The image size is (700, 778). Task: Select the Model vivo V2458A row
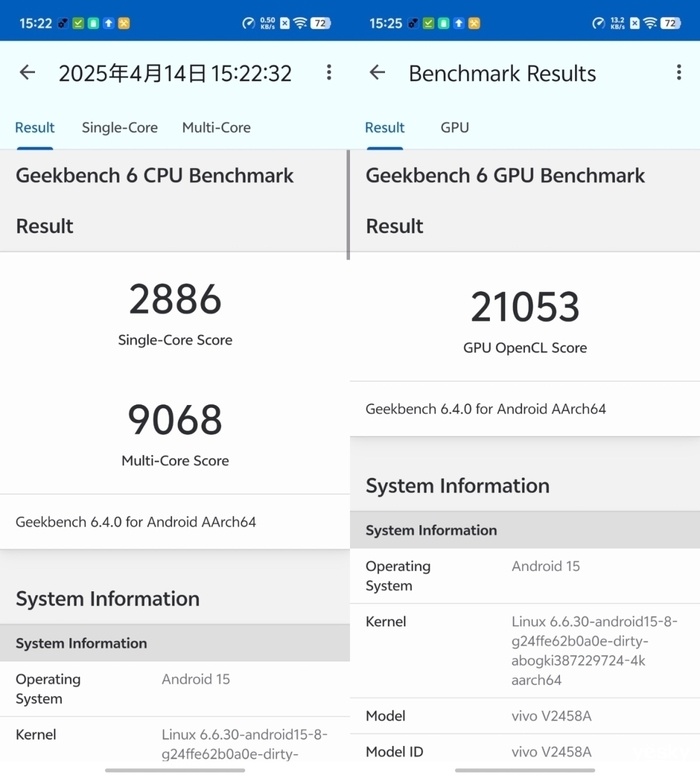(525, 716)
